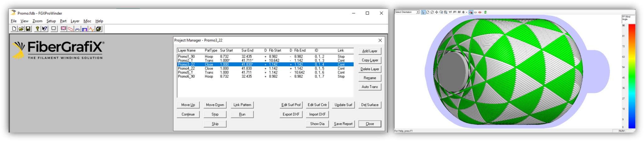Click the New file toolbar icon
The width and height of the screenshot is (644, 141).
coord(14,29)
